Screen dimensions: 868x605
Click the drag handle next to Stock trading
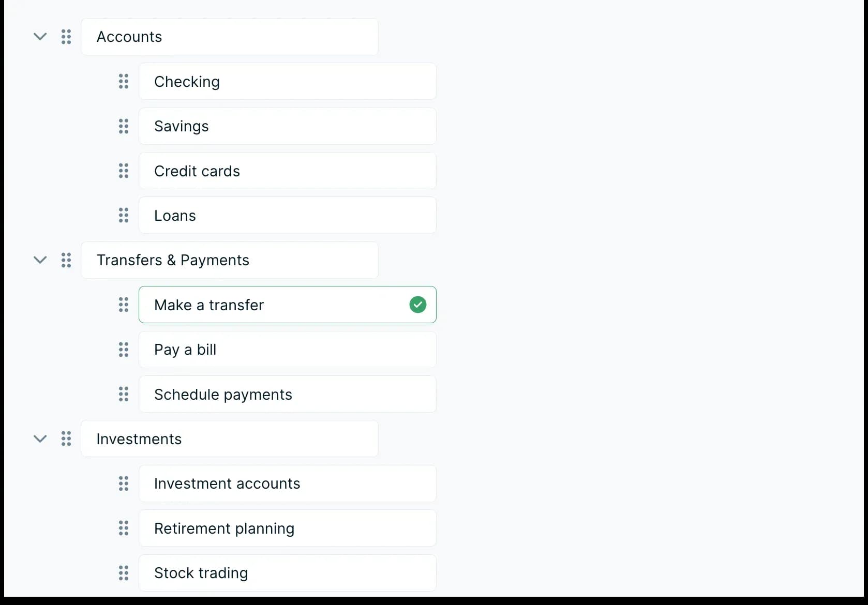[x=124, y=573]
